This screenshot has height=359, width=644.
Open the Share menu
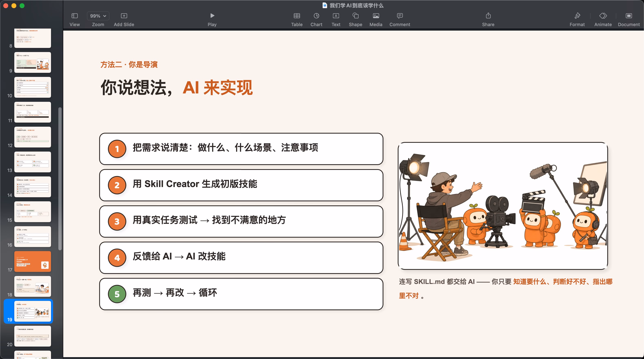pos(488,20)
